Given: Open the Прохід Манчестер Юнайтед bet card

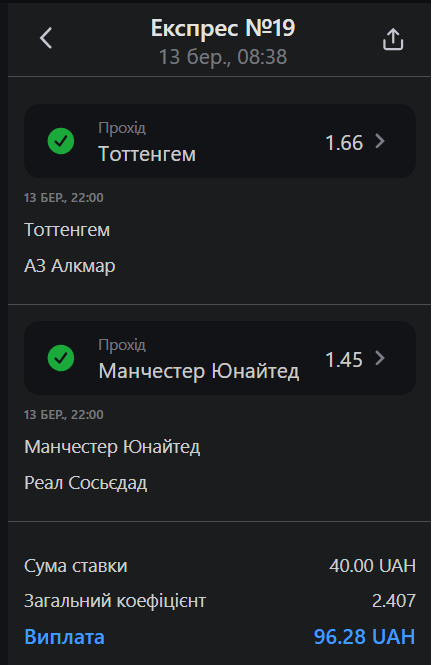Looking at the screenshot, I should click(x=220, y=358).
